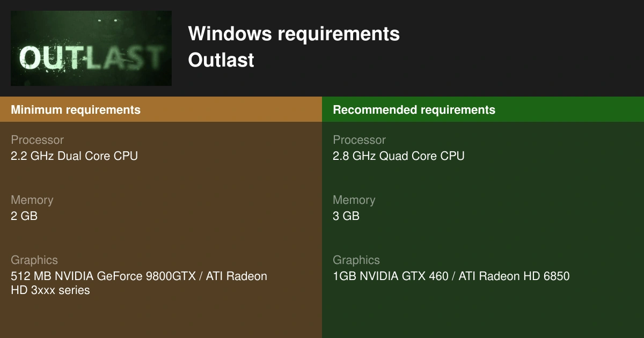Click the minimum Memory label

tap(32, 200)
